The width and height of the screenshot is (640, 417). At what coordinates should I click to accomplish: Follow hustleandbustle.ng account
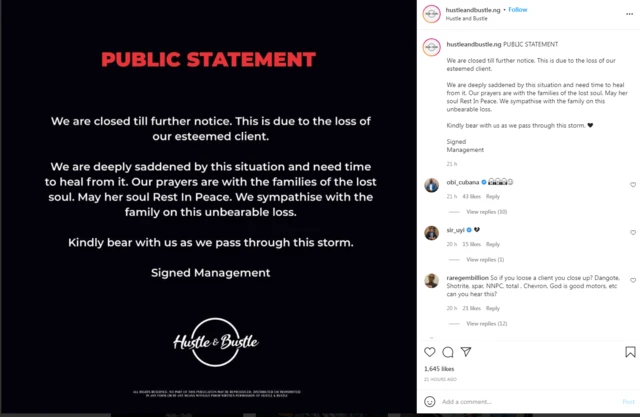[x=518, y=10]
